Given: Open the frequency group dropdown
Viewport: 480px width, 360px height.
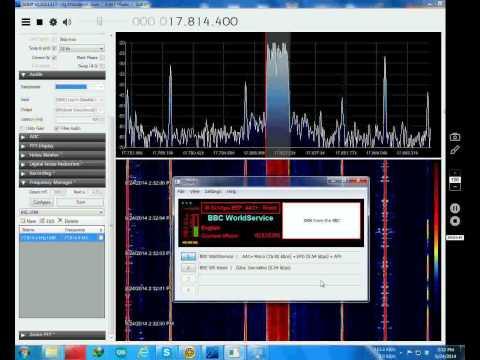Looking at the screenshot, I should pos(62,212).
